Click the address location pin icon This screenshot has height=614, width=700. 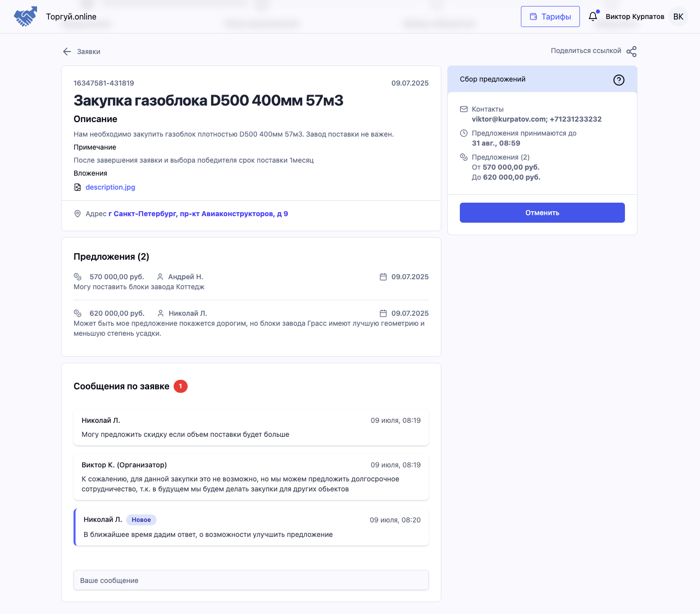tap(78, 214)
